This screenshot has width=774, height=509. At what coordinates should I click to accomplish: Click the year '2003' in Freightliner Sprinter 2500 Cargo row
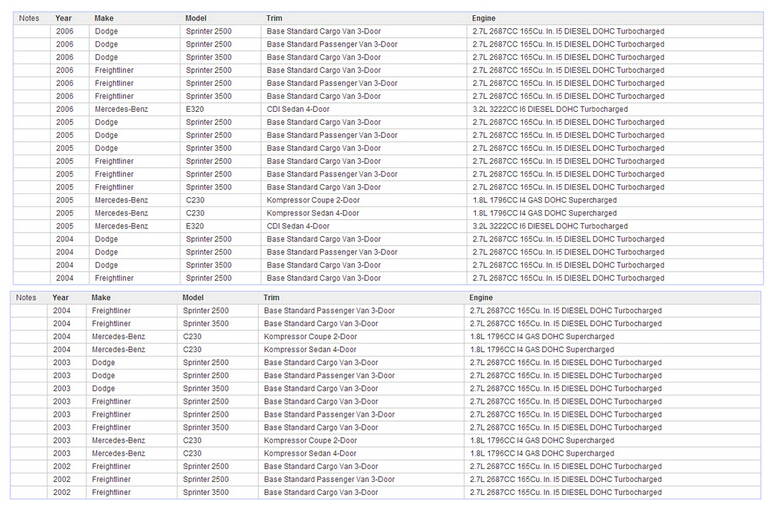click(x=62, y=401)
